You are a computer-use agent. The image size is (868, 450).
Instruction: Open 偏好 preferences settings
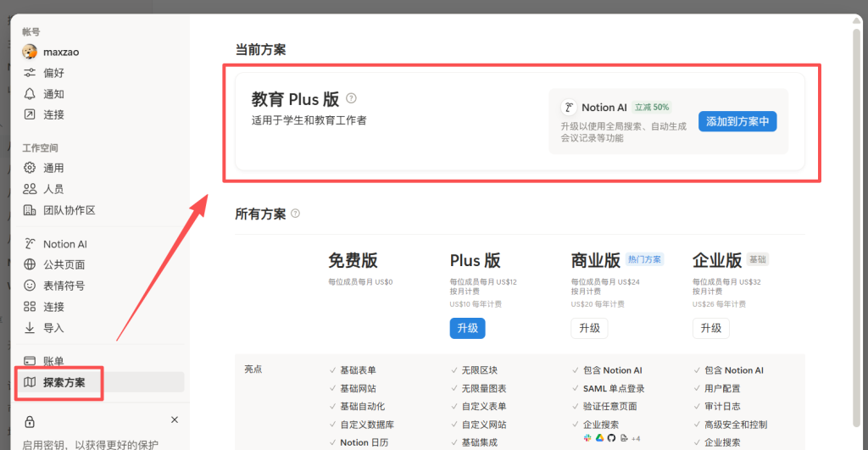[53, 73]
